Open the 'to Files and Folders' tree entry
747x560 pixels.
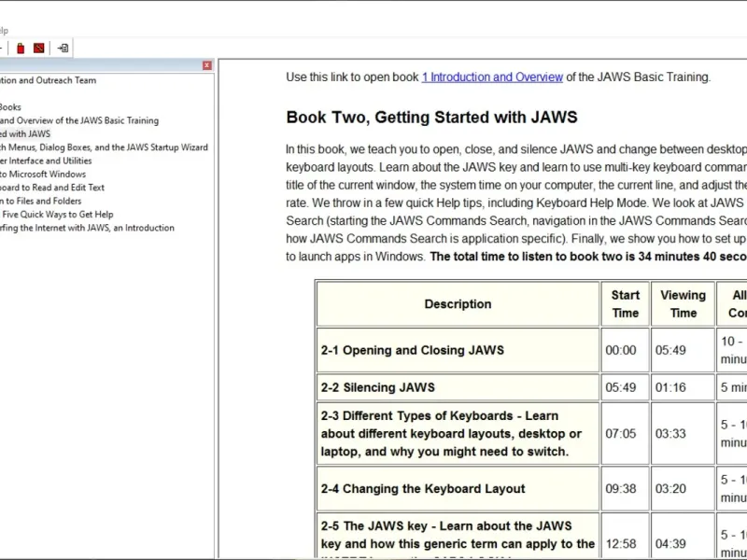click(40, 201)
